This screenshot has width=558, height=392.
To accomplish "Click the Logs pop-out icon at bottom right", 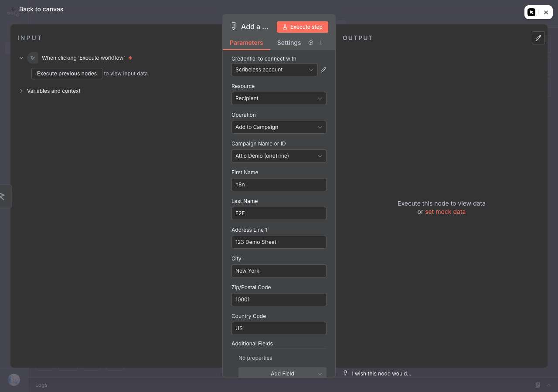I will pyautogui.click(x=538, y=385).
